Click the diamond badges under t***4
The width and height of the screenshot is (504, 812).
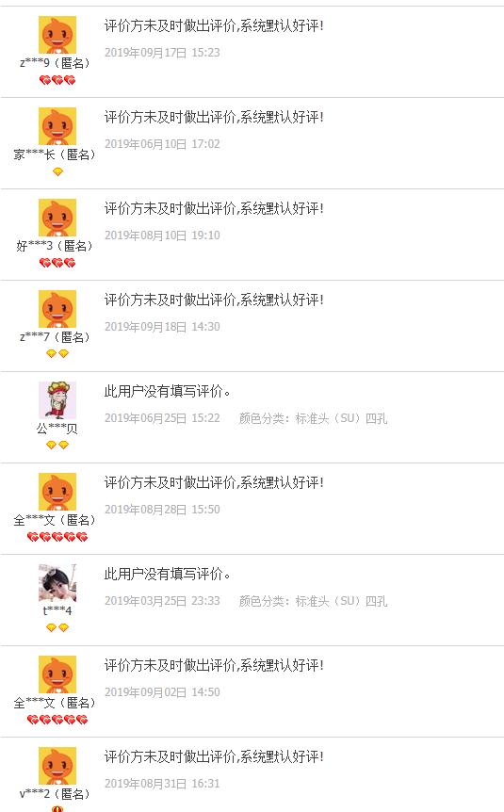pyautogui.click(x=57, y=627)
